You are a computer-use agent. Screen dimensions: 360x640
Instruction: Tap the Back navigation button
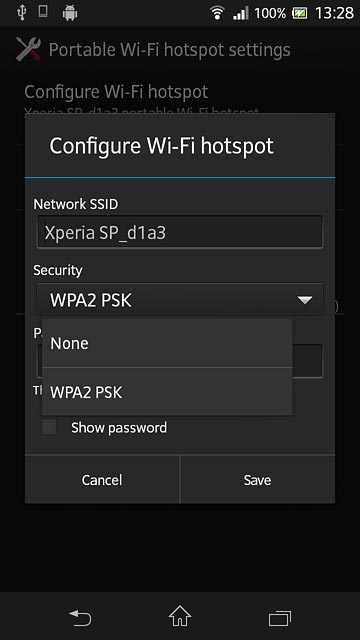[80, 617]
